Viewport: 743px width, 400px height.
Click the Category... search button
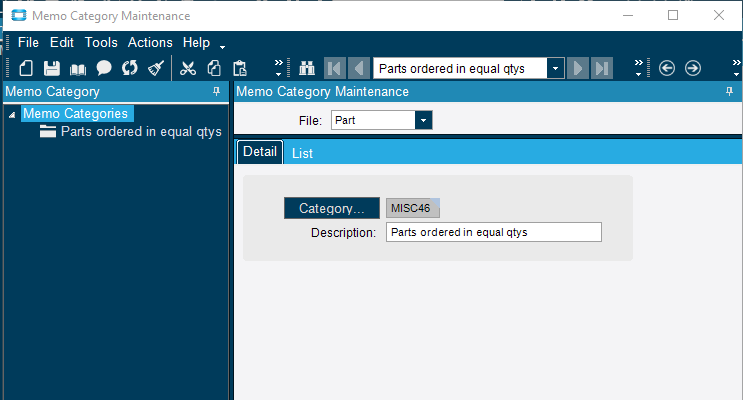pos(332,208)
